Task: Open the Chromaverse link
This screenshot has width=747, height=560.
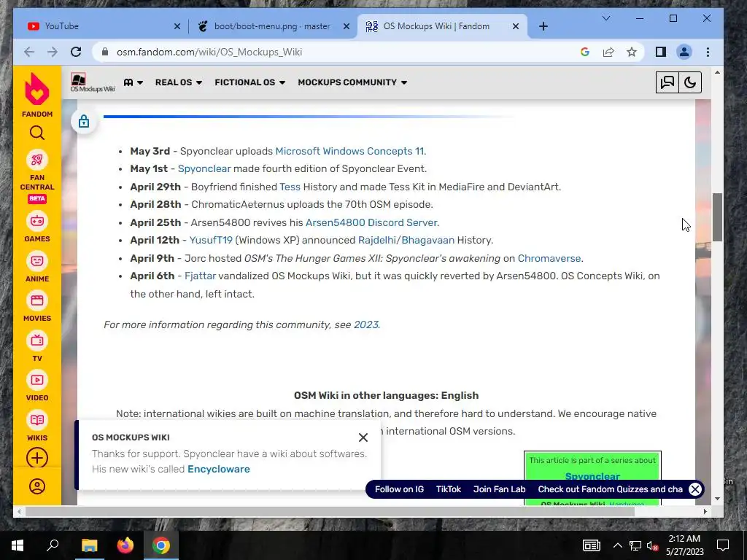Action: [549, 258]
